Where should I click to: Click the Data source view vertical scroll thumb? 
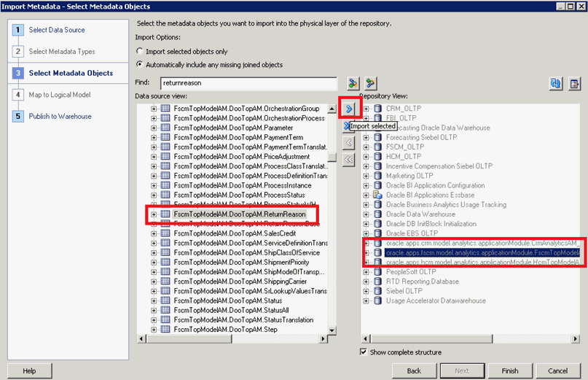tap(332, 157)
